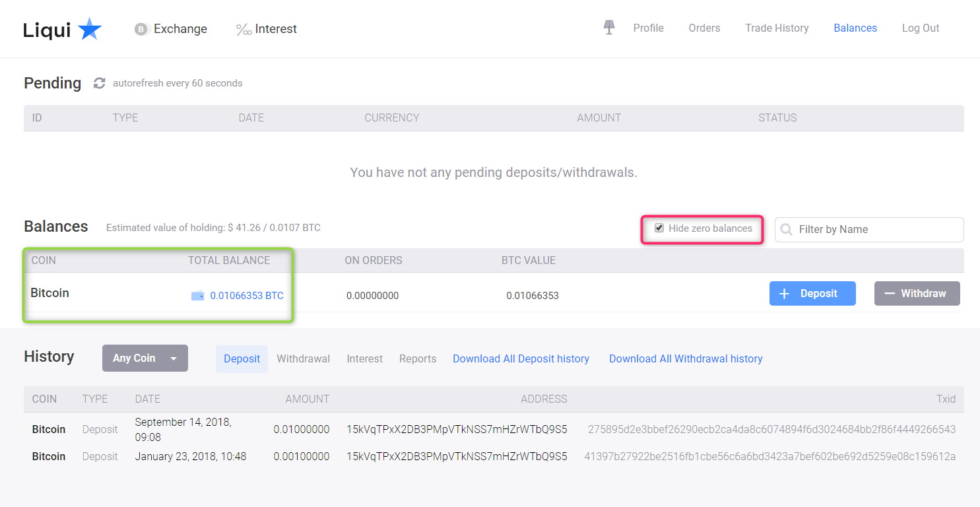Open the Balances page
This screenshot has width=980, height=507.
click(855, 28)
